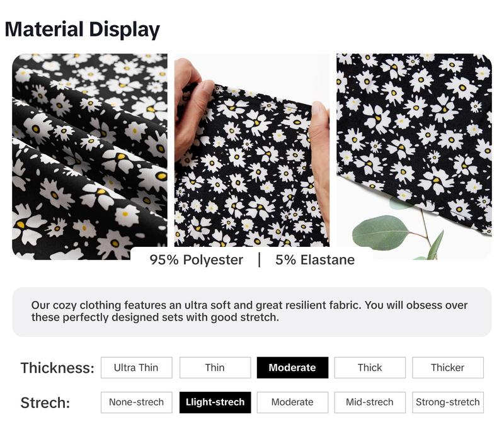Click the highlighted Llight-strech box
The image size is (504, 432).
click(215, 402)
